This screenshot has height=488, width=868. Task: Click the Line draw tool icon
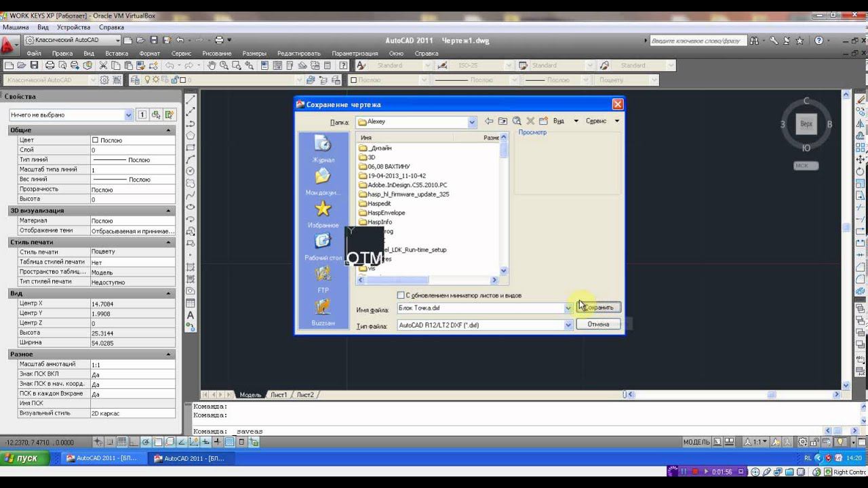(191, 100)
